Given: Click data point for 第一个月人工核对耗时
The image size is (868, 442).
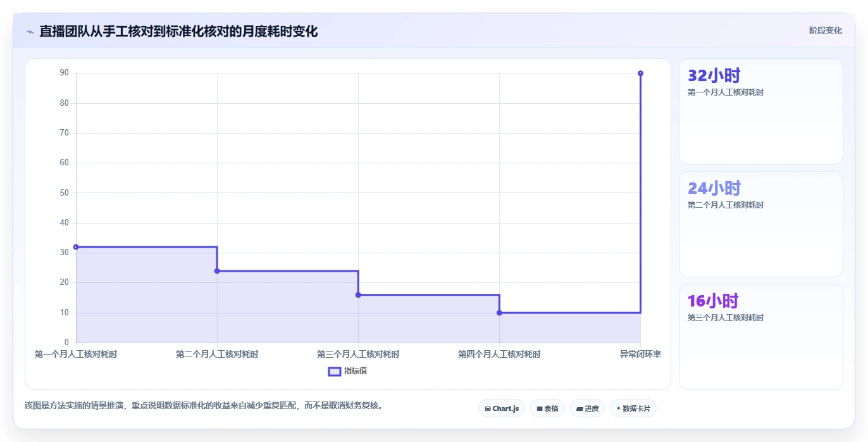Looking at the screenshot, I should (x=76, y=247).
